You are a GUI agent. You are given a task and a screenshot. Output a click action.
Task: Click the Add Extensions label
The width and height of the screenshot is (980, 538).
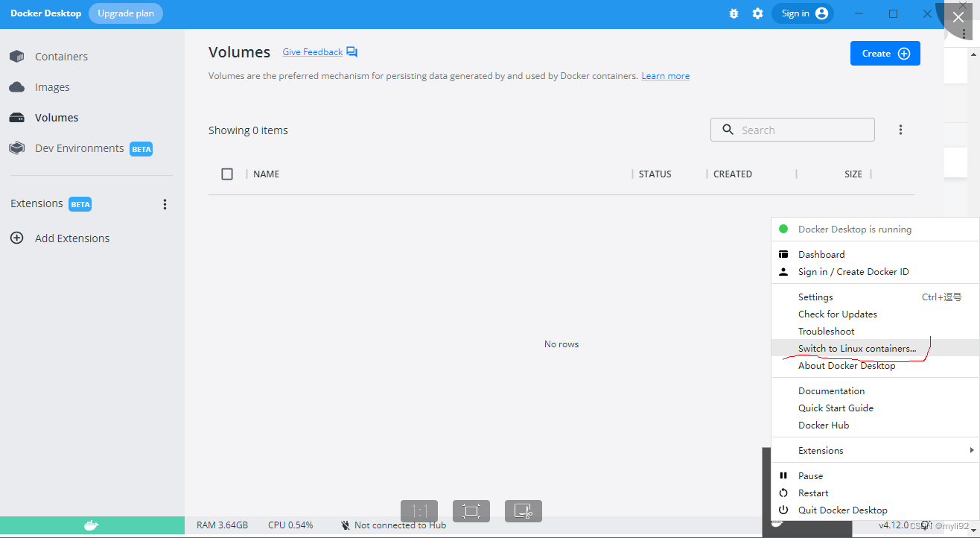pyautogui.click(x=72, y=238)
